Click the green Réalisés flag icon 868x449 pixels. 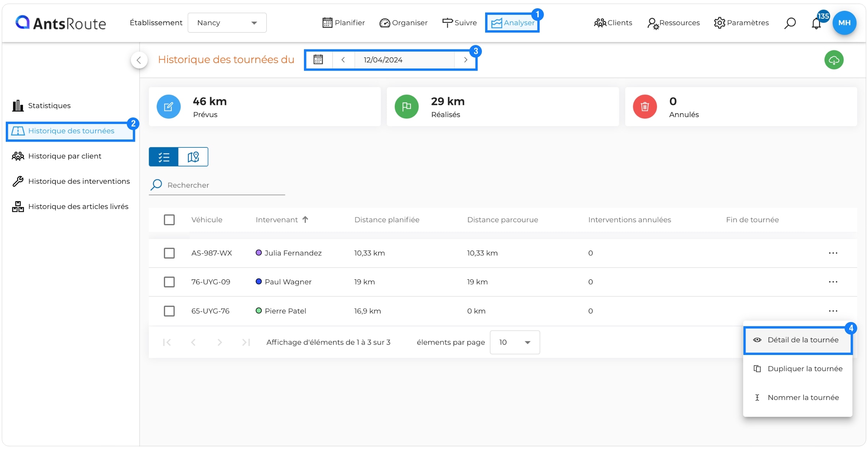coord(407,107)
